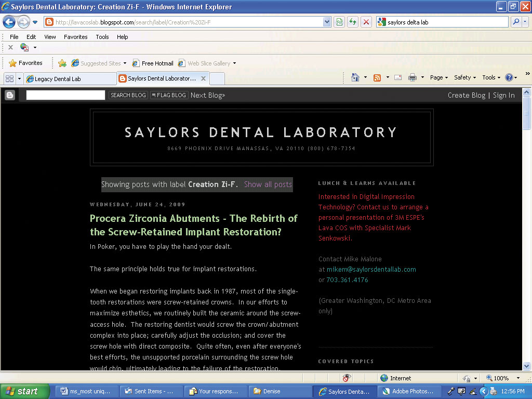Expand the address bar history dropdown
The image size is (532, 399).
coord(326,22)
